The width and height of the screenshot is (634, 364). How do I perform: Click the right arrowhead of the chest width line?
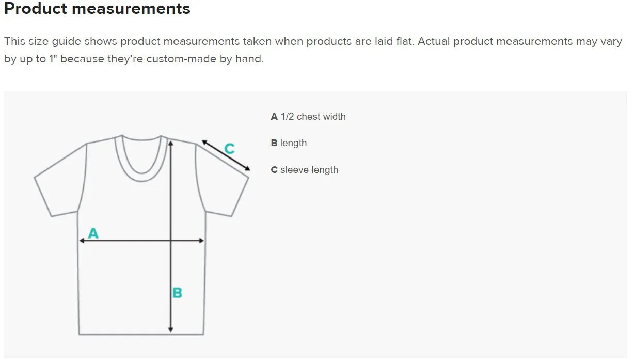(x=201, y=240)
